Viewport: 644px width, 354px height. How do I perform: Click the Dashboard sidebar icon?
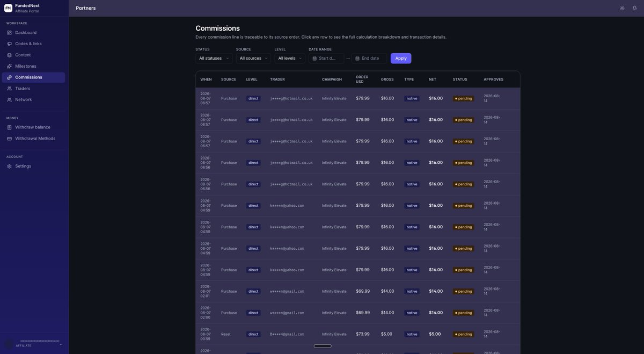[x=10, y=33]
